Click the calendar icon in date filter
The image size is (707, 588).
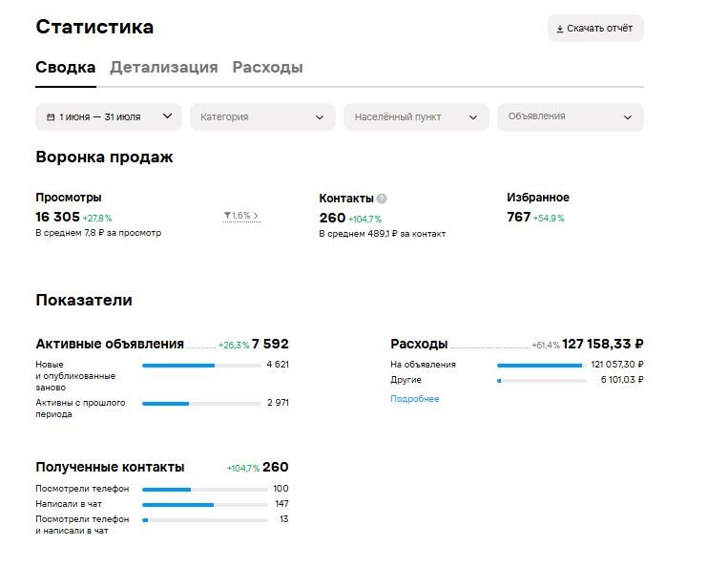coord(51,117)
